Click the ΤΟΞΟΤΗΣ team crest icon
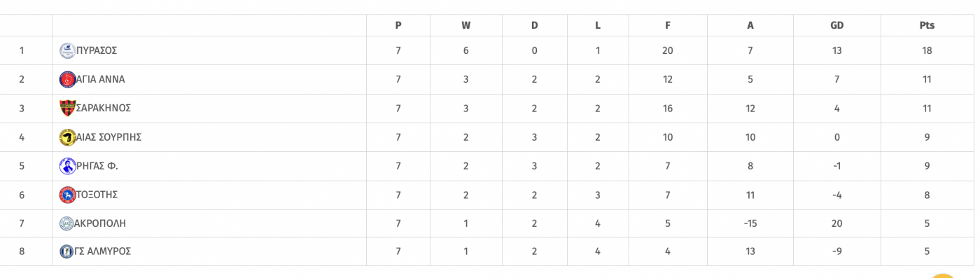 coord(67,195)
